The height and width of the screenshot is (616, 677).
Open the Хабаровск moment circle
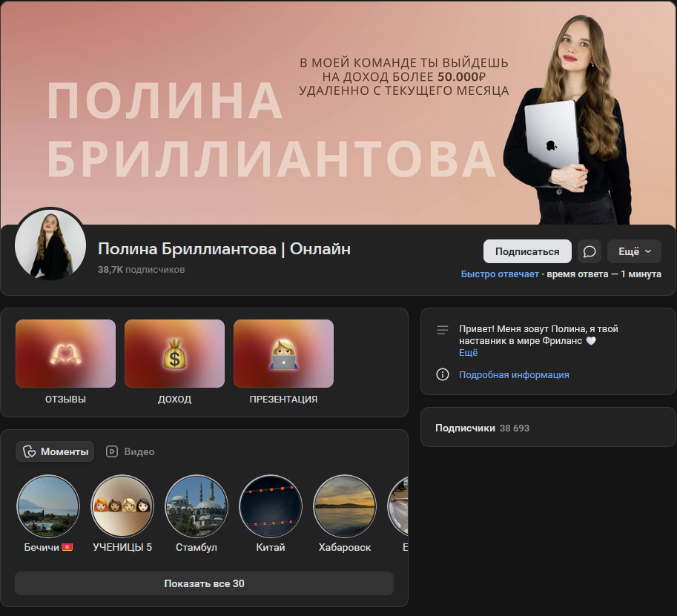click(x=345, y=506)
